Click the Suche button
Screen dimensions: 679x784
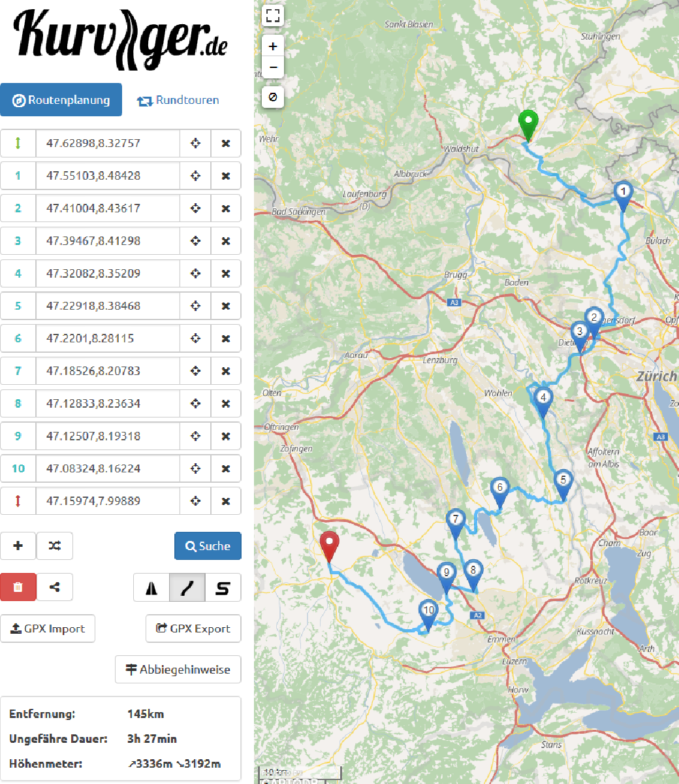click(x=208, y=546)
